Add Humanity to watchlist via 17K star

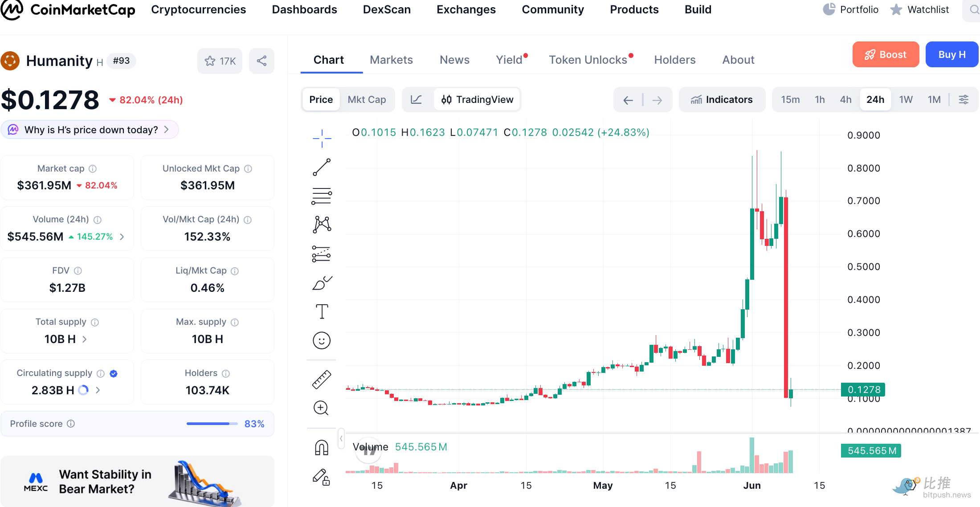[x=220, y=61]
